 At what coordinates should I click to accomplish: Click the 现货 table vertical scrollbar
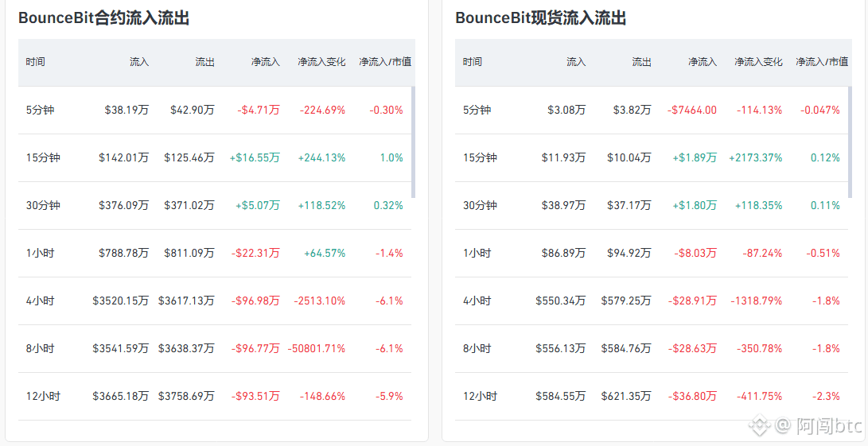click(850, 142)
